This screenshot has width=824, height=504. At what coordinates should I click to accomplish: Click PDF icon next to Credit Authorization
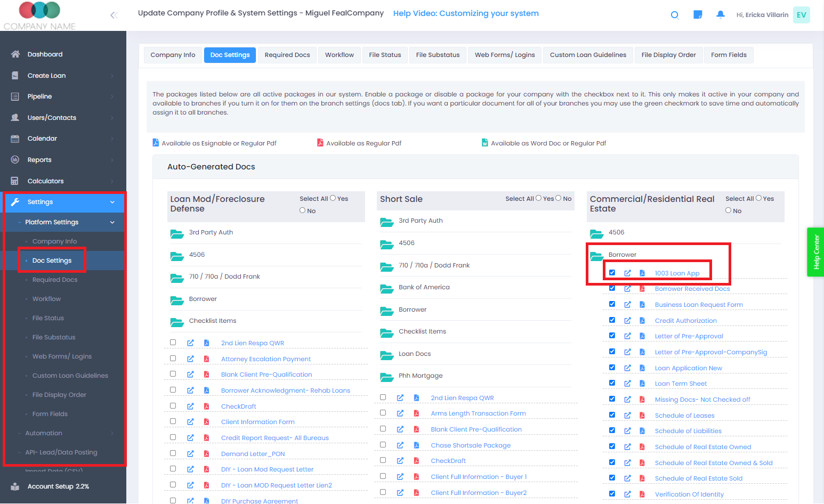[x=642, y=321]
